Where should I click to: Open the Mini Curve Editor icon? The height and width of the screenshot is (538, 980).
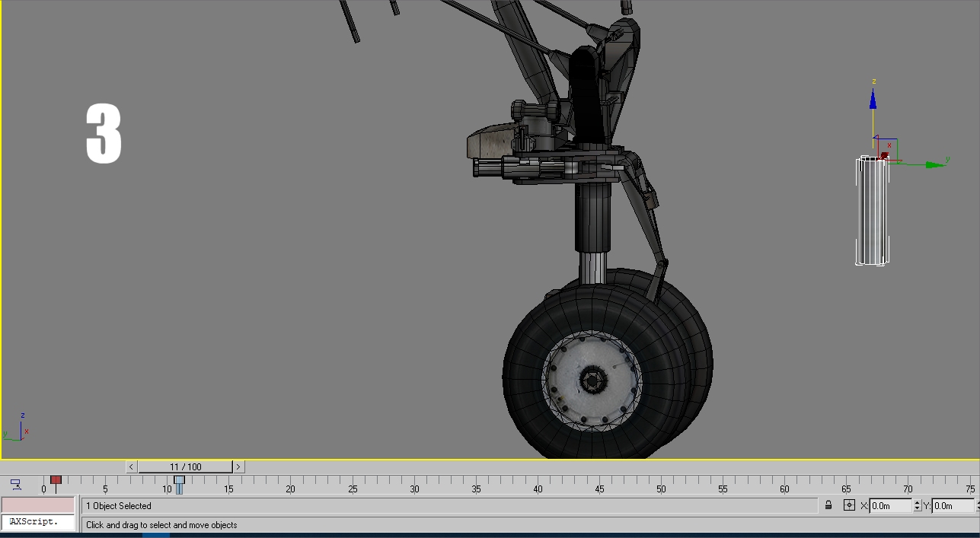point(15,484)
